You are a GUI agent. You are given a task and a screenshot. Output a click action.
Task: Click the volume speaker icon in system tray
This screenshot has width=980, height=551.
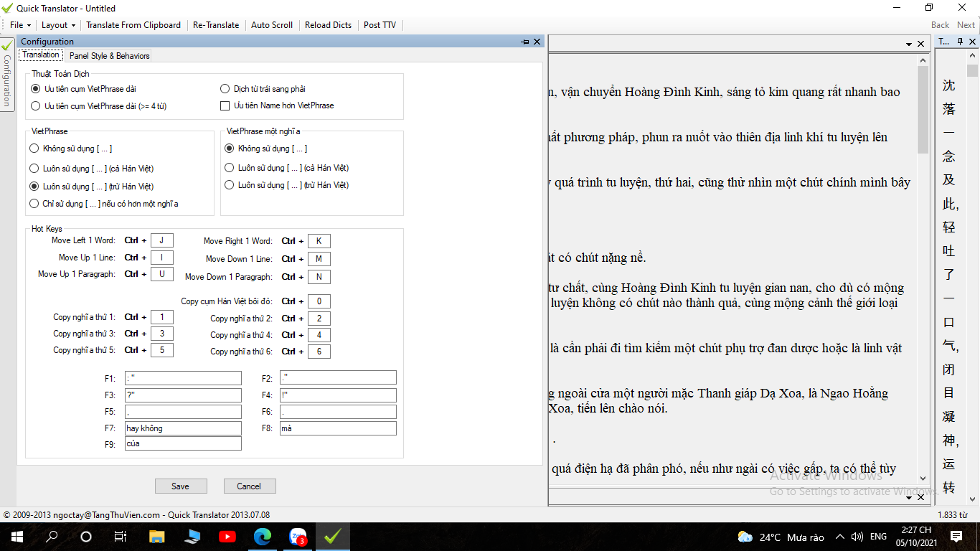[857, 537]
